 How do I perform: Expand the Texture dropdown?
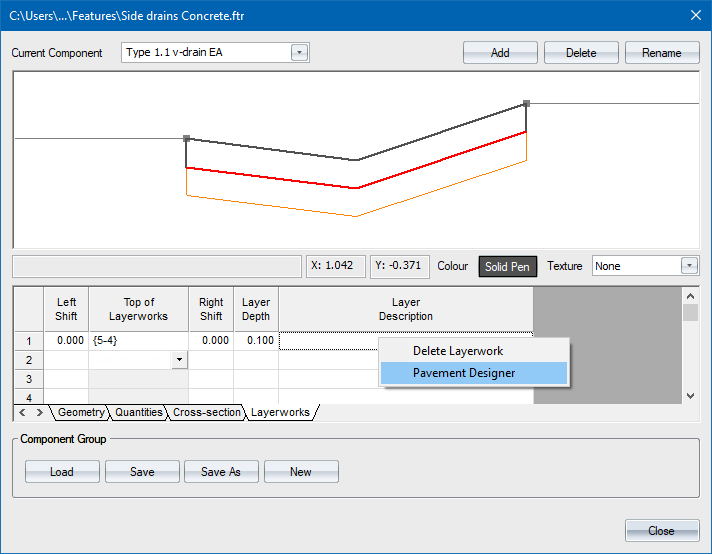[688, 266]
